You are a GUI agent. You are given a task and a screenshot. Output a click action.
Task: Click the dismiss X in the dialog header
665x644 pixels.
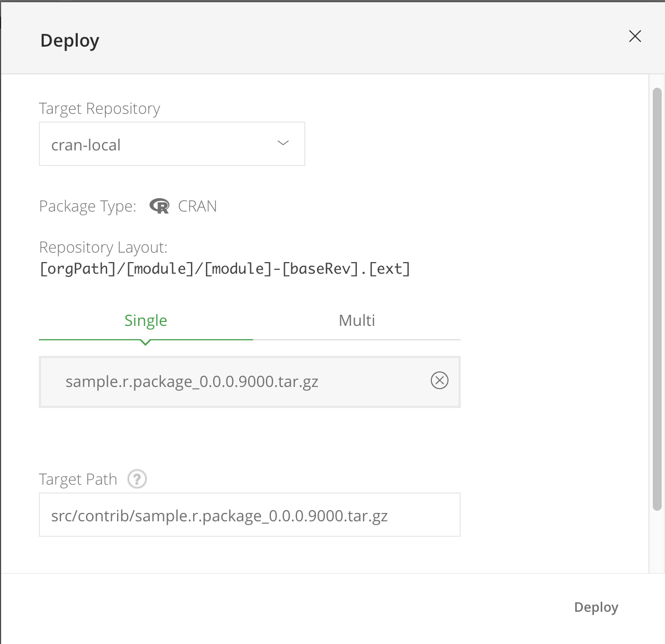point(634,36)
